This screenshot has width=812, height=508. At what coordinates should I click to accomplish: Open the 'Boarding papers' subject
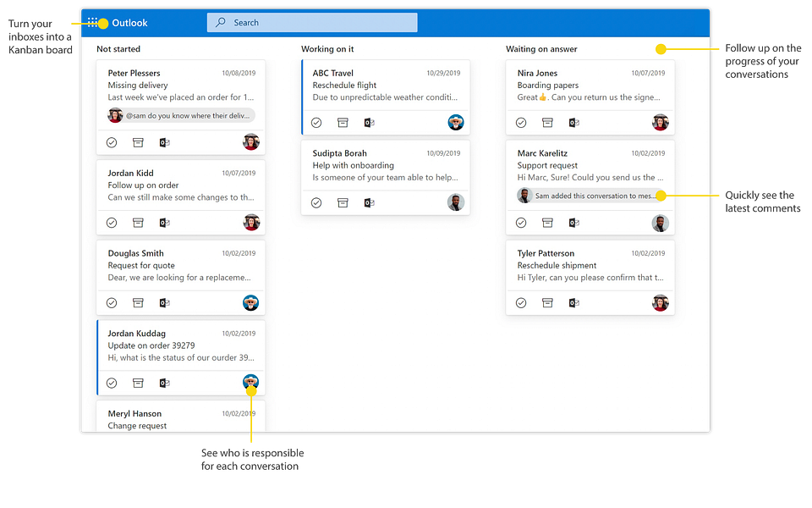coord(548,85)
